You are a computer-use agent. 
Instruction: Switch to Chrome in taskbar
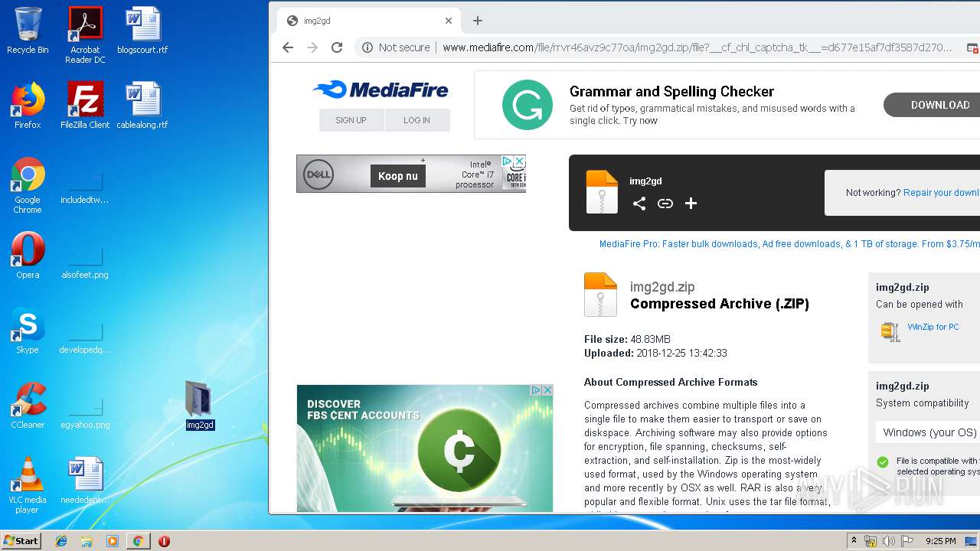pyautogui.click(x=138, y=541)
